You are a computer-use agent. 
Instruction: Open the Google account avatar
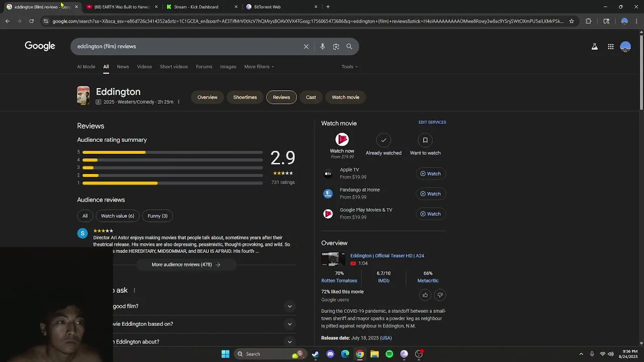pos(625,46)
